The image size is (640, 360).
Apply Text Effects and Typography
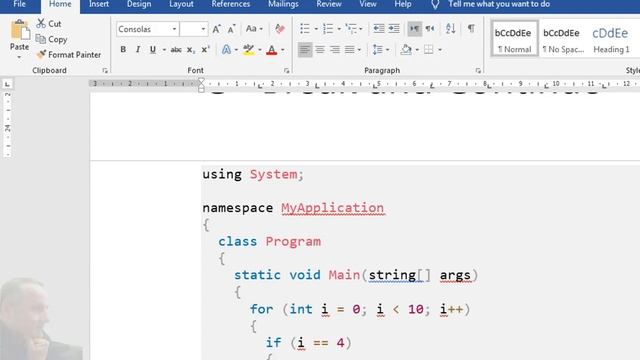tap(226, 50)
